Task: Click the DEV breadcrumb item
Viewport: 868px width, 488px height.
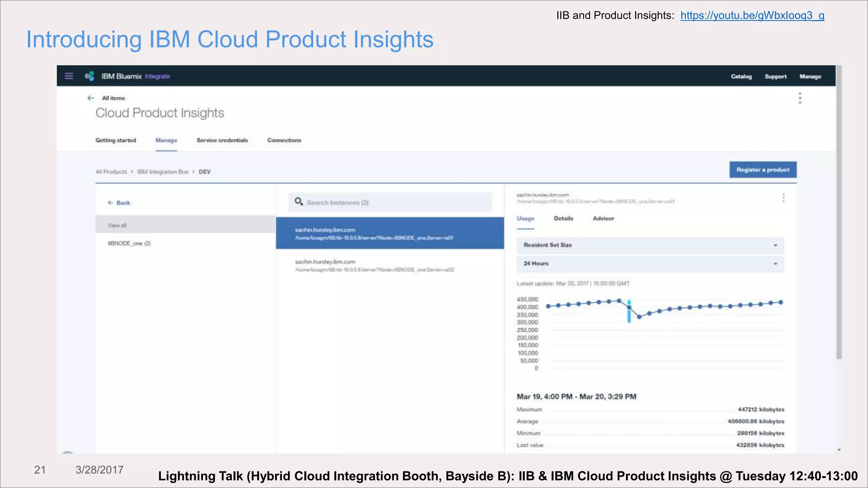Action: 205,172
